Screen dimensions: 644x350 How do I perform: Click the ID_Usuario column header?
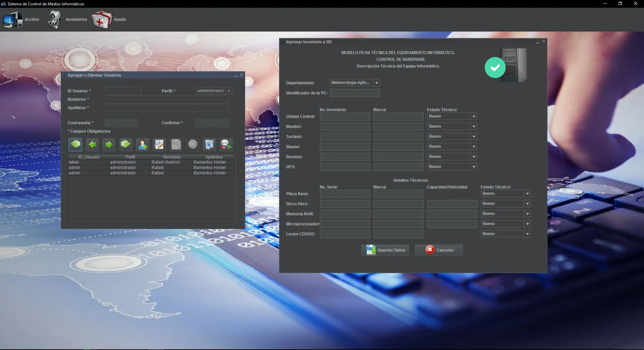pyautogui.click(x=89, y=157)
